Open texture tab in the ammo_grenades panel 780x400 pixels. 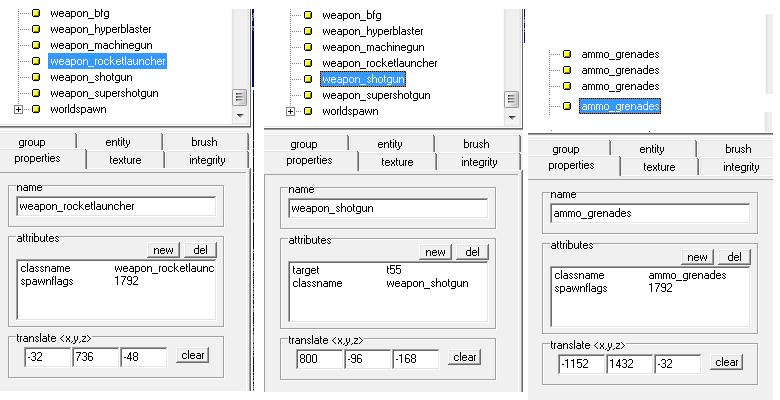pyautogui.click(x=658, y=167)
